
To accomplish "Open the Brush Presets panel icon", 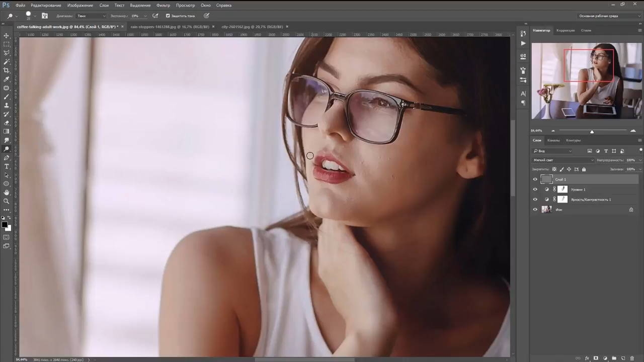I will [523, 80].
